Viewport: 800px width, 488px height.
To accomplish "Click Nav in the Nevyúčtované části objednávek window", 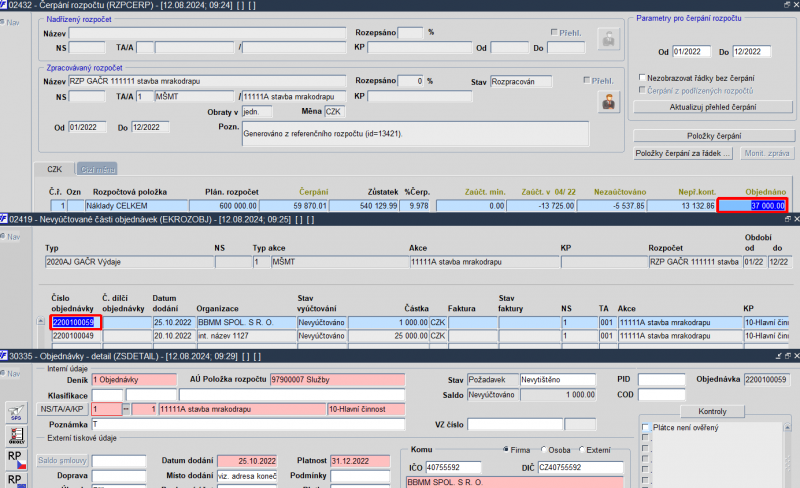I will (x=11, y=237).
